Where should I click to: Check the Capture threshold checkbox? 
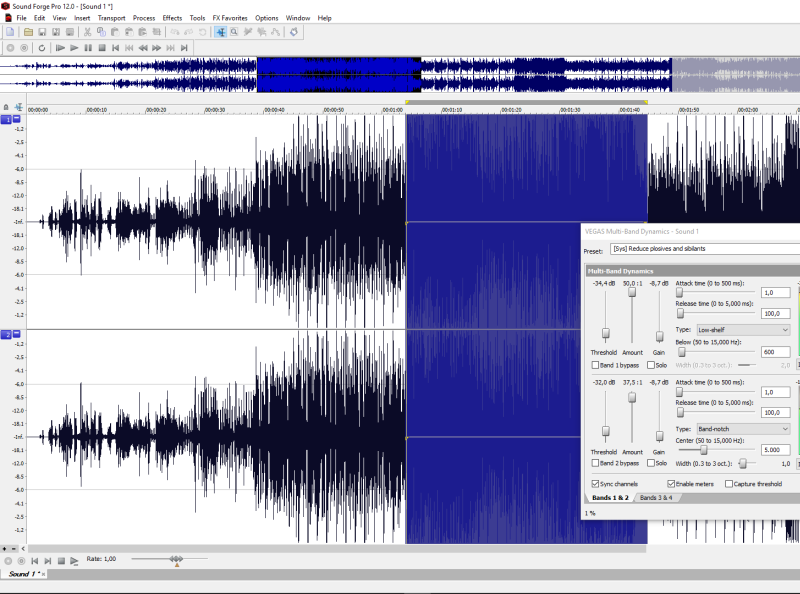click(729, 483)
